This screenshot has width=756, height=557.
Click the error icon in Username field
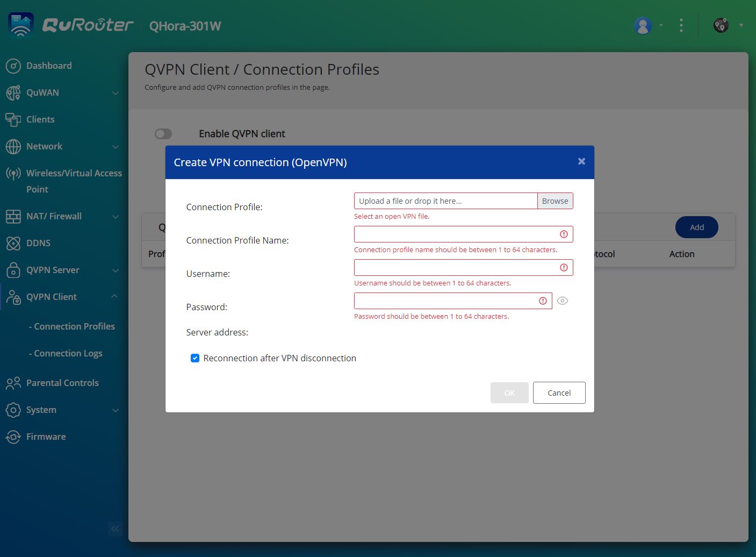(564, 268)
